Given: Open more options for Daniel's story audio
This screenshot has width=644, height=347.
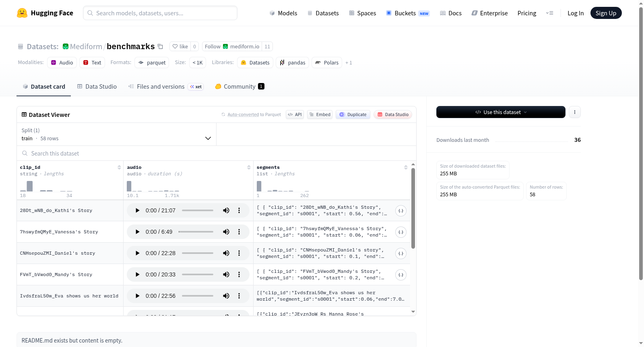Looking at the screenshot, I should (239, 253).
